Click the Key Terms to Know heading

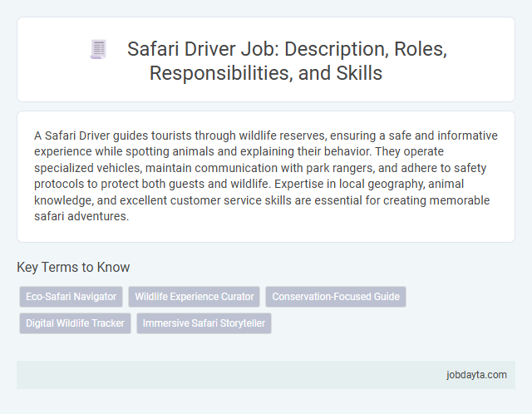tap(73, 267)
